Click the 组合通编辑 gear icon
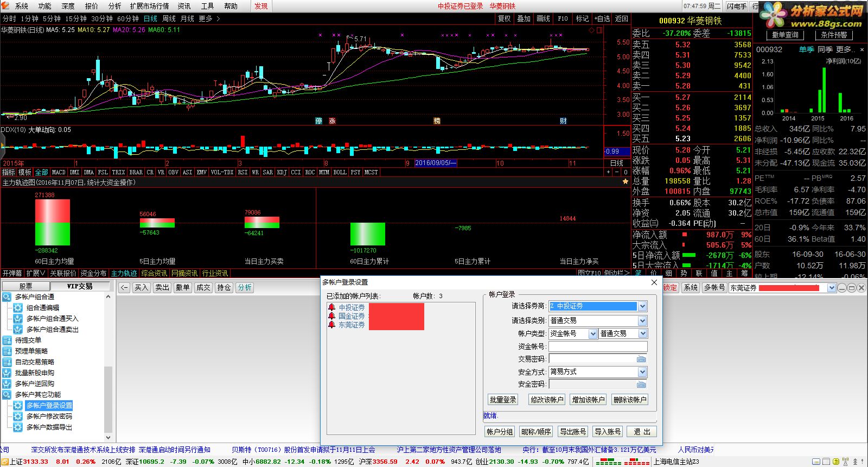This screenshot has height=467, width=868. [x=18, y=308]
